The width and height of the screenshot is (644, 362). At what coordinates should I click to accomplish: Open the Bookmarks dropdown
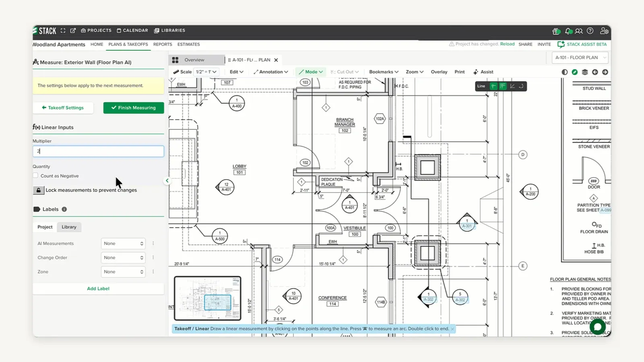click(x=384, y=72)
